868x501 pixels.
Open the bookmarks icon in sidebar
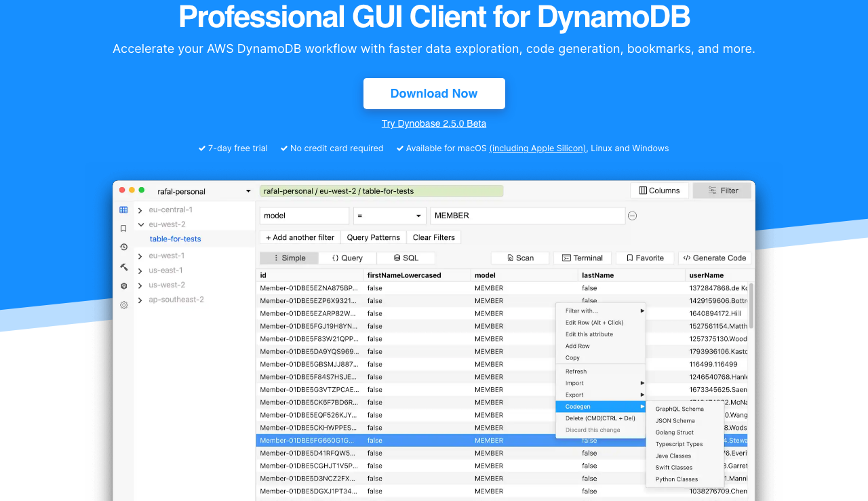point(123,228)
